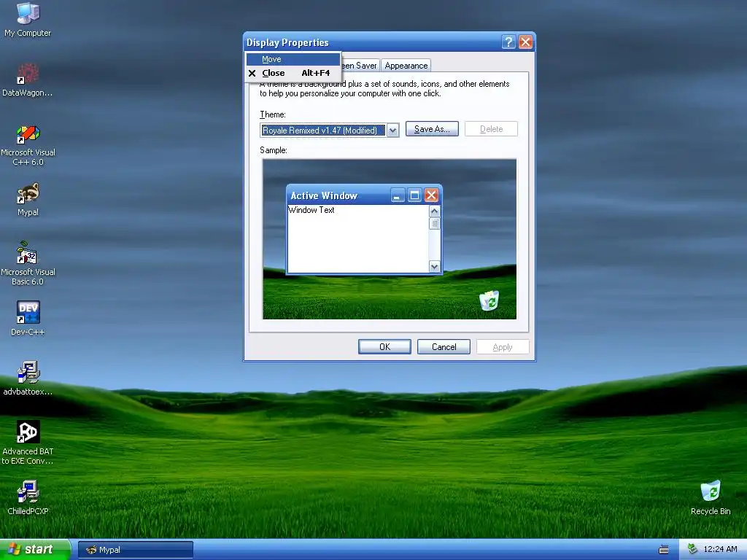Click the on-screen keyboard tray icon
Image resolution: width=747 pixels, height=560 pixels.
[663, 550]
